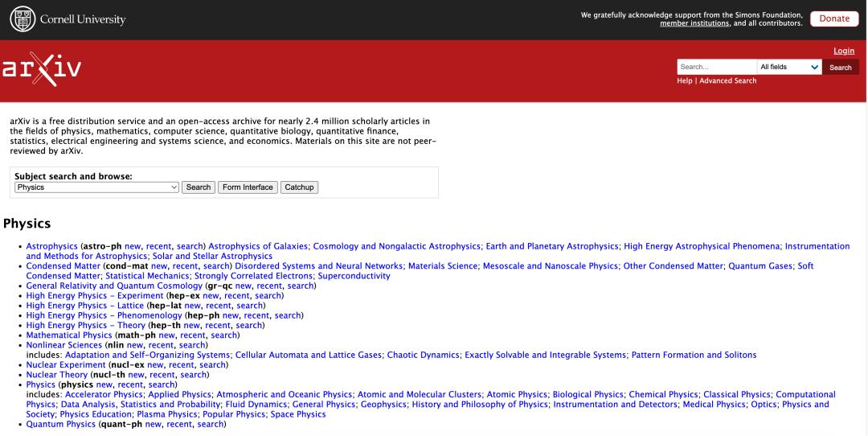Open Mathematical Physics link
The image size is (868, 436).
(68, 335)
